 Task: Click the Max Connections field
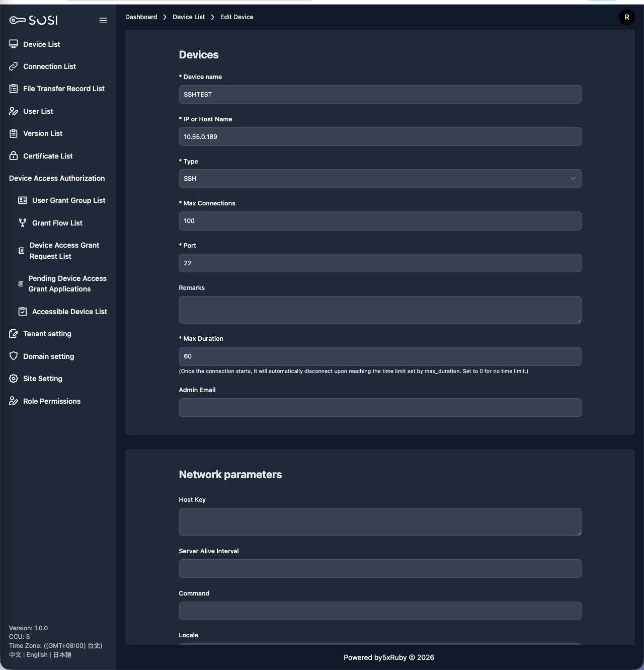380,221
